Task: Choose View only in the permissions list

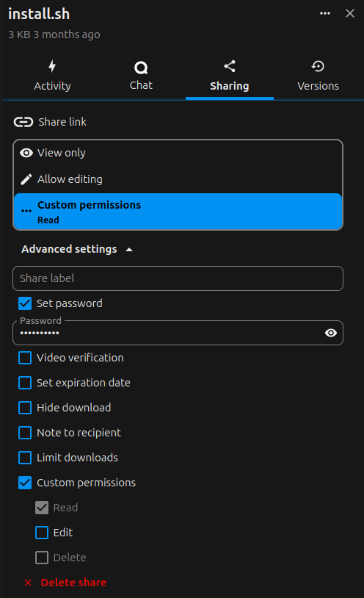Action: point(178,153)
